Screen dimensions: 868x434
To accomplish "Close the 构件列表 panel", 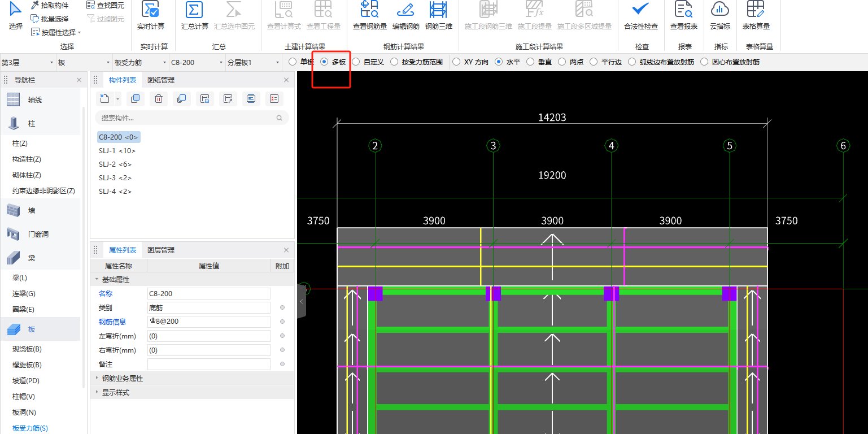I will click(x=286, y=80).
